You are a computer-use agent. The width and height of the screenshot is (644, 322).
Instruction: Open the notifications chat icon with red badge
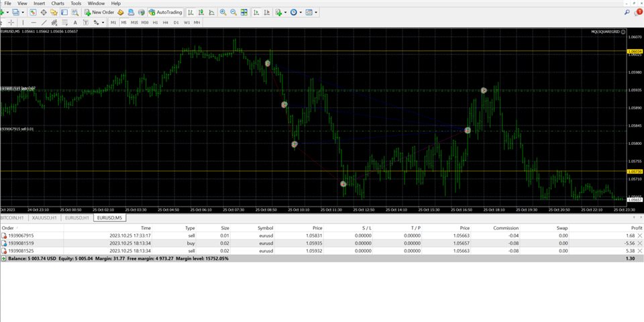[x=638, y=12]
